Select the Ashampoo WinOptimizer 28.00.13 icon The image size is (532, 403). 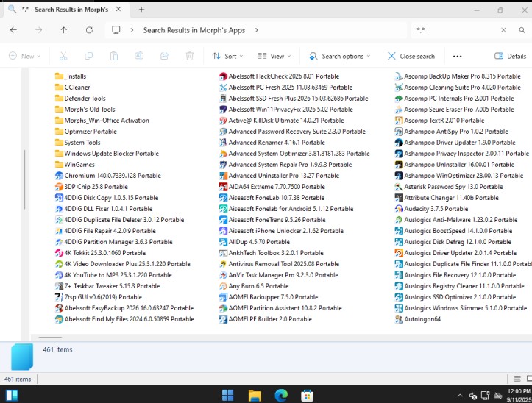399,176
